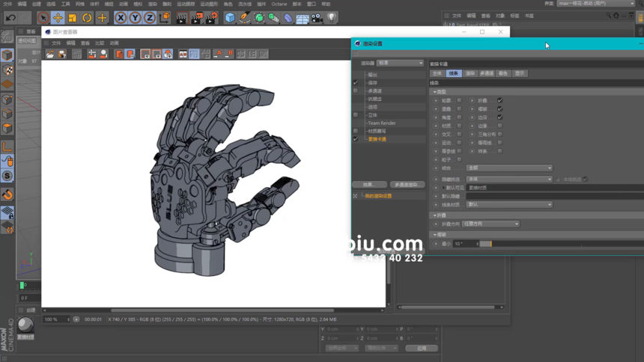Open image icon in Picture Viewer
This screenshot has width=644, height=362.
coord(50,54)
